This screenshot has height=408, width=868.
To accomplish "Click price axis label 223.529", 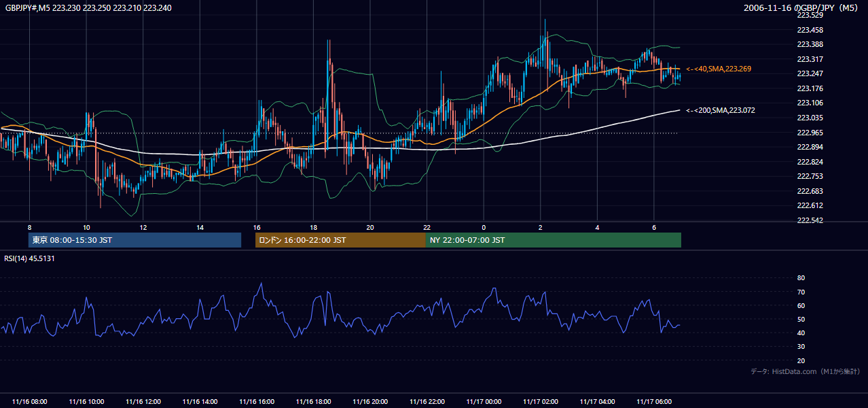I will pos(810,15).
